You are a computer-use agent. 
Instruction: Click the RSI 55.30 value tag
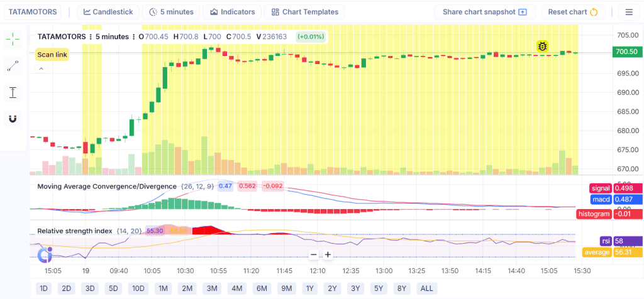pyautogui.click(x=155, y=231)
